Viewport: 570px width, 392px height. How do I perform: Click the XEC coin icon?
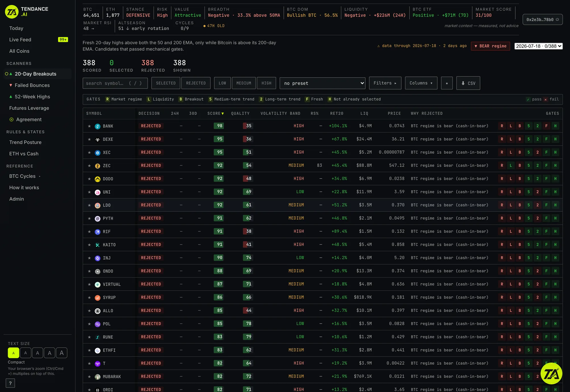[x=97, y=153]
